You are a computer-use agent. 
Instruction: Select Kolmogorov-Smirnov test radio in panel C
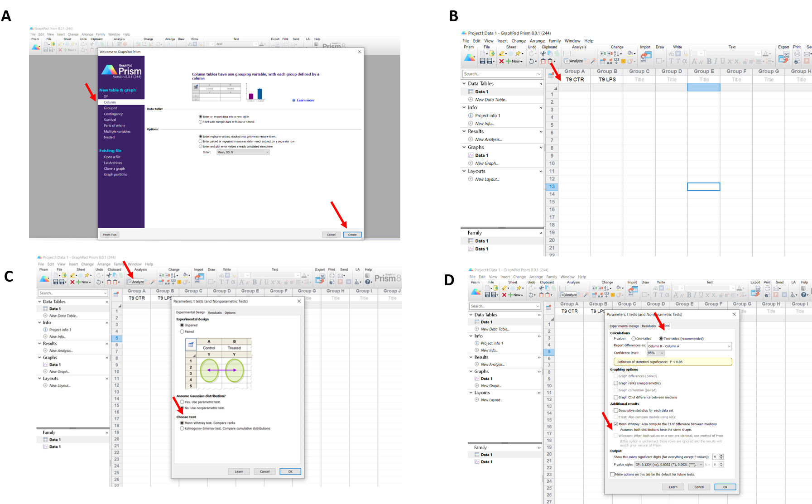(182, 428)
